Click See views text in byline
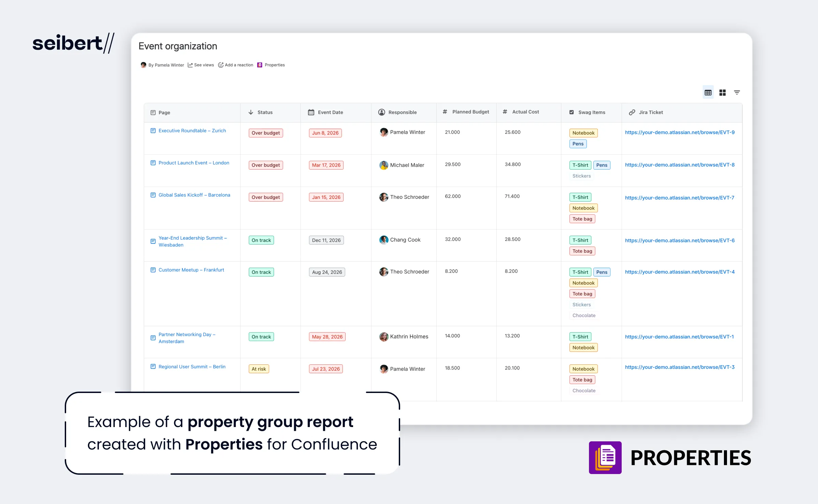Viewport: 818px width, 504px height. pyautogui.click(x=204, y=65)
